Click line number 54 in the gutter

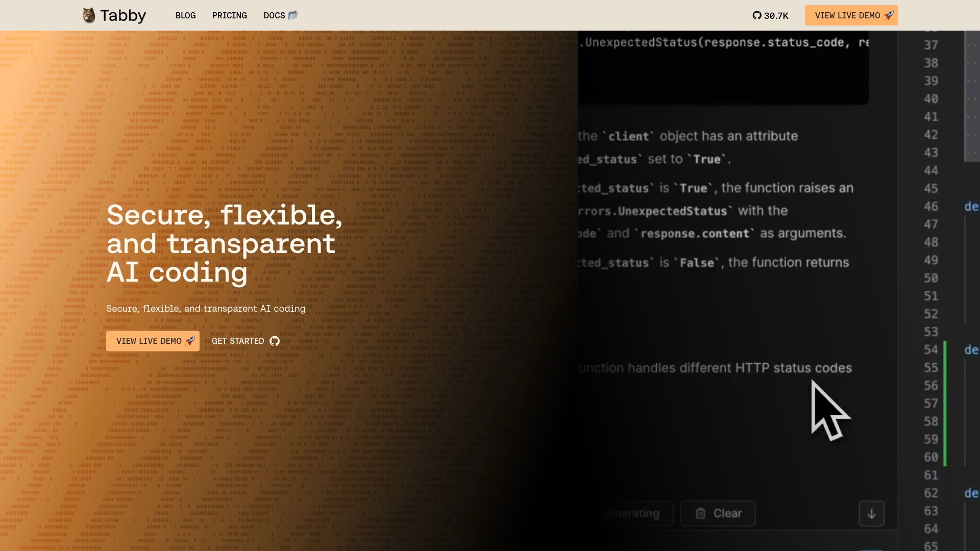930,349
